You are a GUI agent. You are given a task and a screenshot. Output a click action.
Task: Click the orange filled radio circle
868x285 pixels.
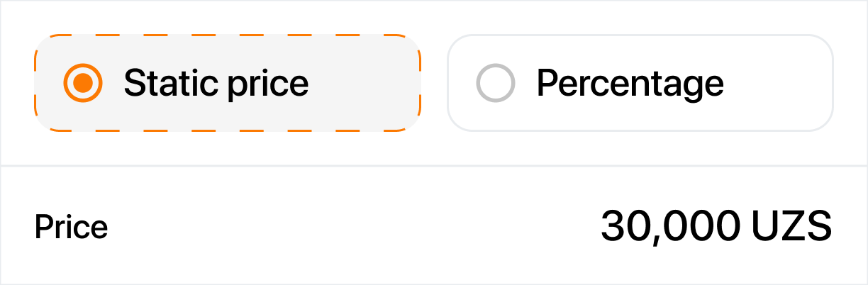point(83,84)
